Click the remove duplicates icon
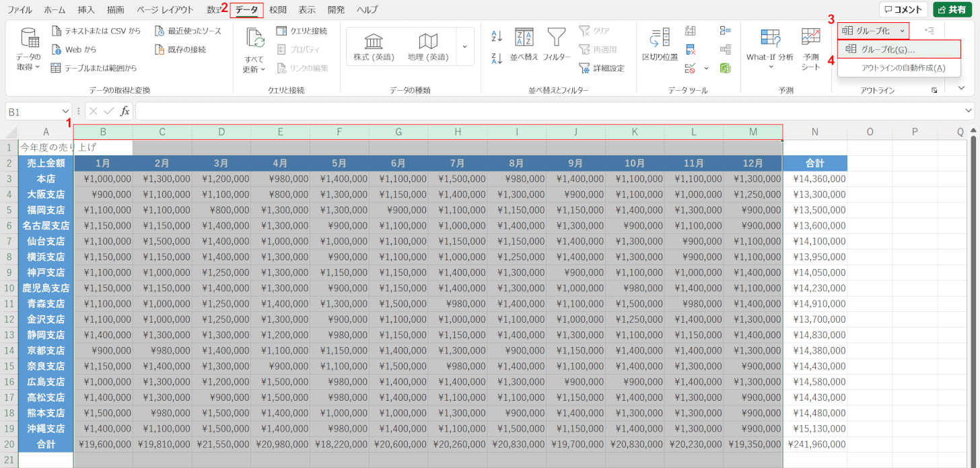The width and height of the screenshot is (980, 468). pyautogui.click(x=691, y=49)
